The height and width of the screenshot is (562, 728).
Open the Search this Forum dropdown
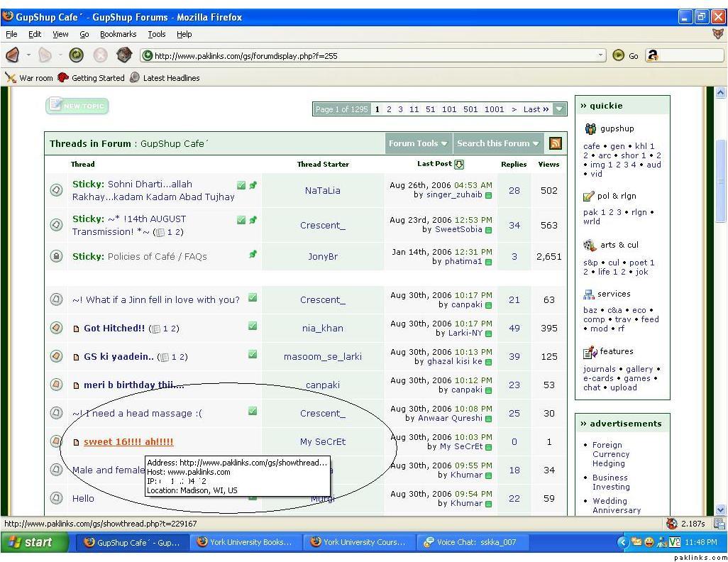click(x=497, y=143)
